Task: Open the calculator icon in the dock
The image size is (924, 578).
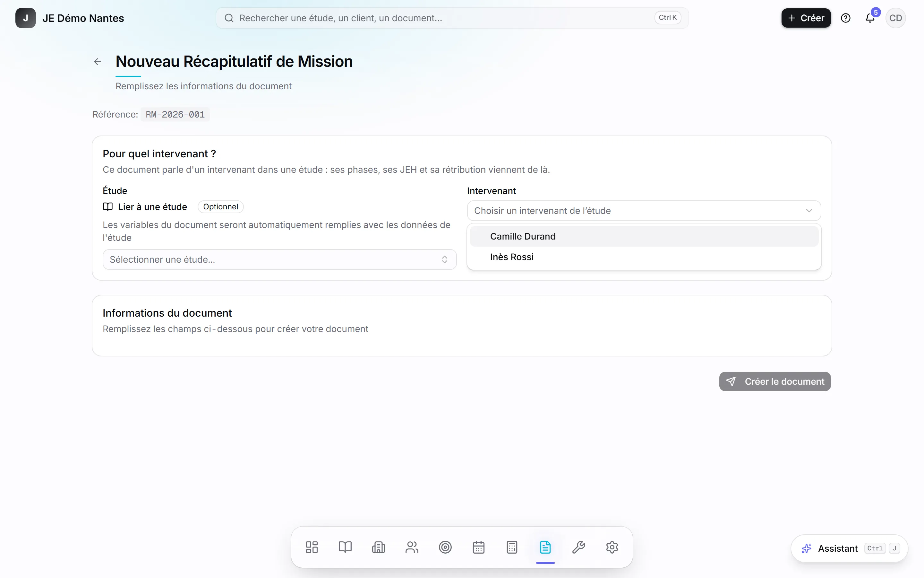Action: (x=512, y=547)
